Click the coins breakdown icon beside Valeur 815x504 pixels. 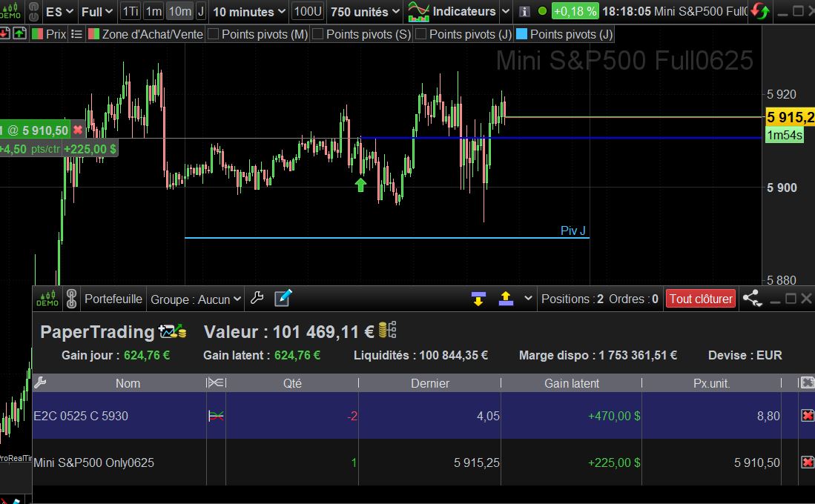[388, 330]
